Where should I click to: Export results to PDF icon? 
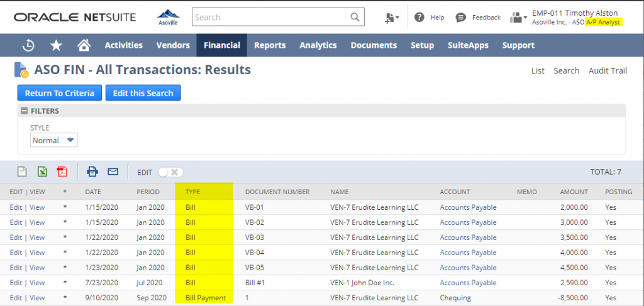[x=62, y=172]
